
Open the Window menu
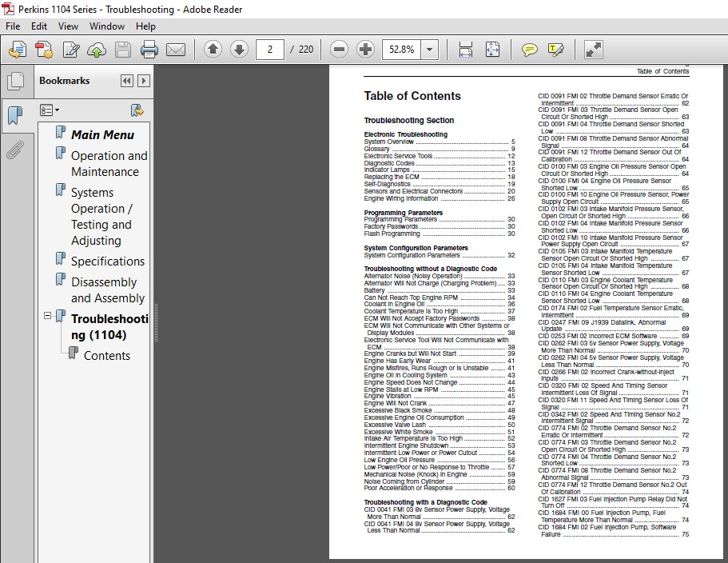coord(107,26)
